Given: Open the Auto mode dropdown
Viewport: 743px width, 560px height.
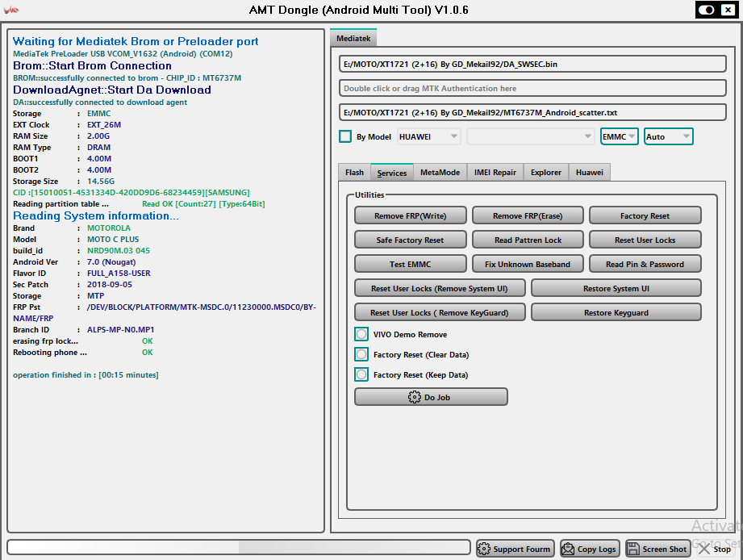Looking at the screenshot, I should click(x=668, y=136).
